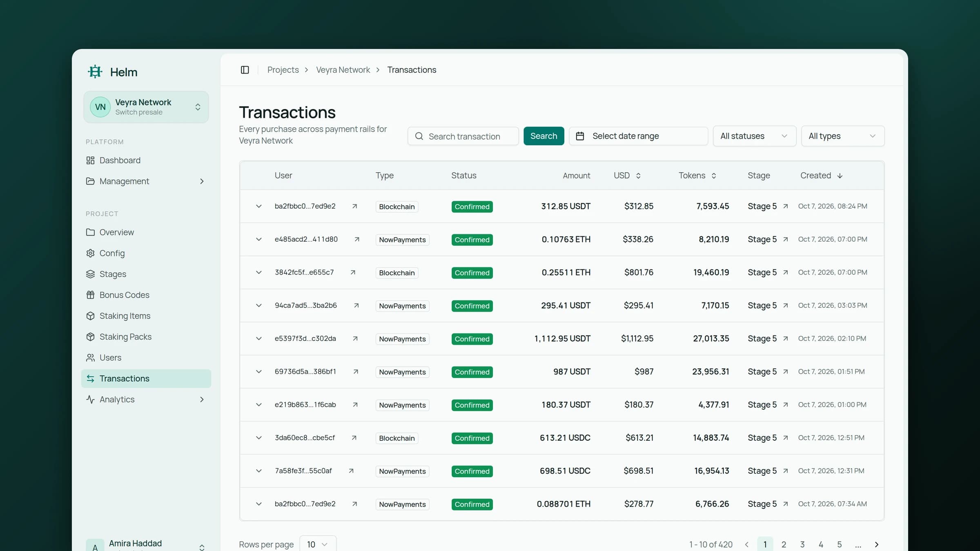Open Projects breadcrumb link
The height and width of the screenshot is (551, 980).
click(x=283, y=70)
